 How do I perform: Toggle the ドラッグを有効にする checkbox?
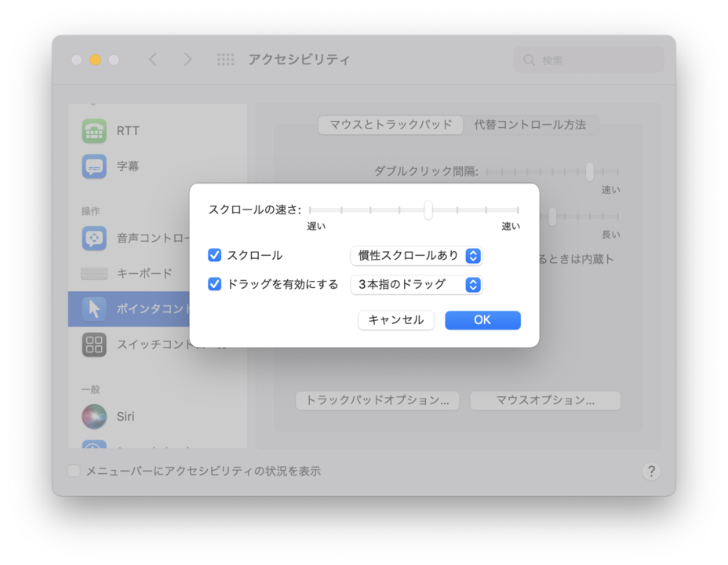click(x=214, y=283)
